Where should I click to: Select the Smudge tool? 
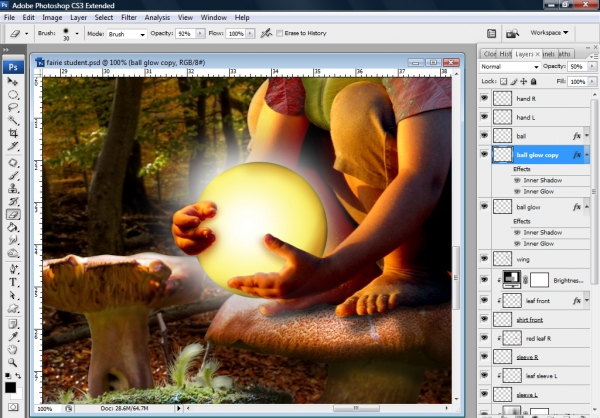pyautogui.click(x=13, y=240)
